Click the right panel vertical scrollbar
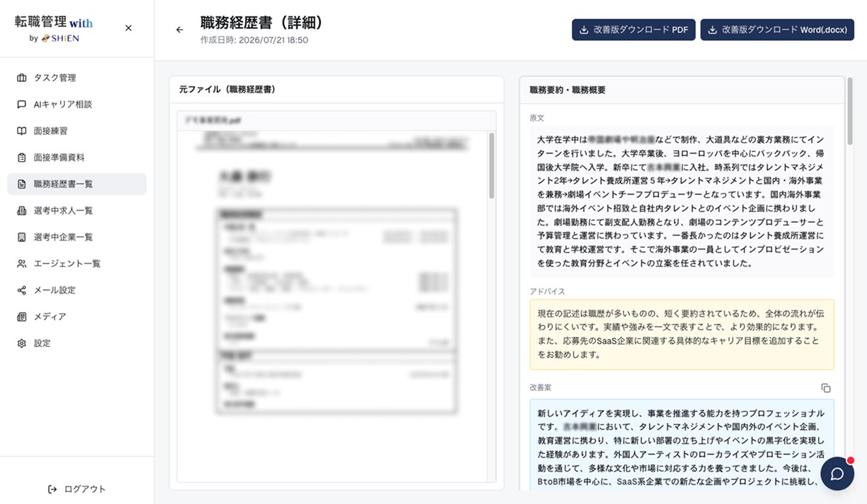 click(849, 111)
